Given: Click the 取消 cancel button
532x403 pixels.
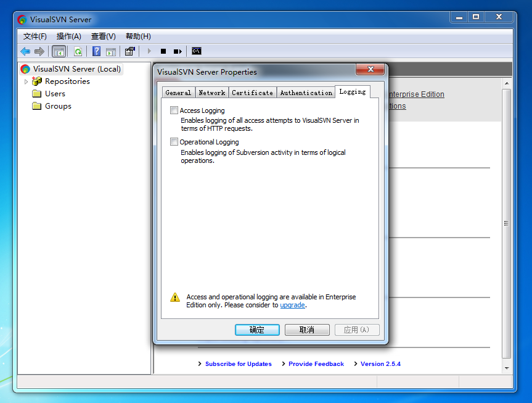Looking at the screenshot, I should click(307, 330).
